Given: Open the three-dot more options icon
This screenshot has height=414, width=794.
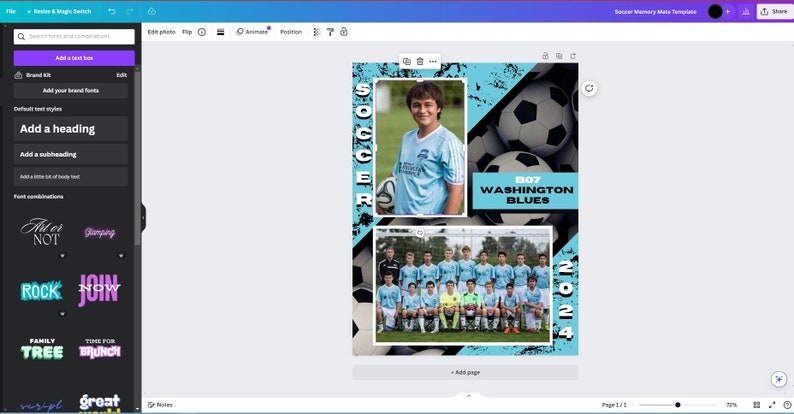Looking at the screenshot, I should [x=433, y=61].
